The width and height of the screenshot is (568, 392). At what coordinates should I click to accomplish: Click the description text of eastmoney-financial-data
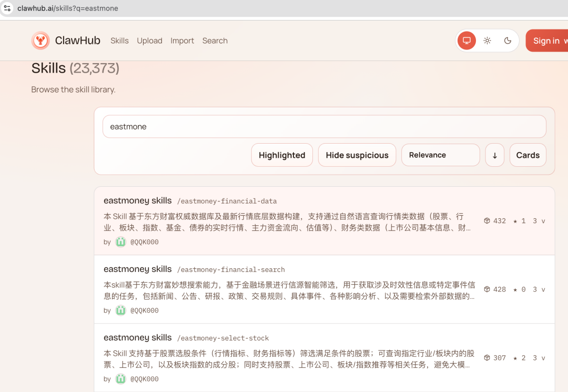[x=287, y=222]
